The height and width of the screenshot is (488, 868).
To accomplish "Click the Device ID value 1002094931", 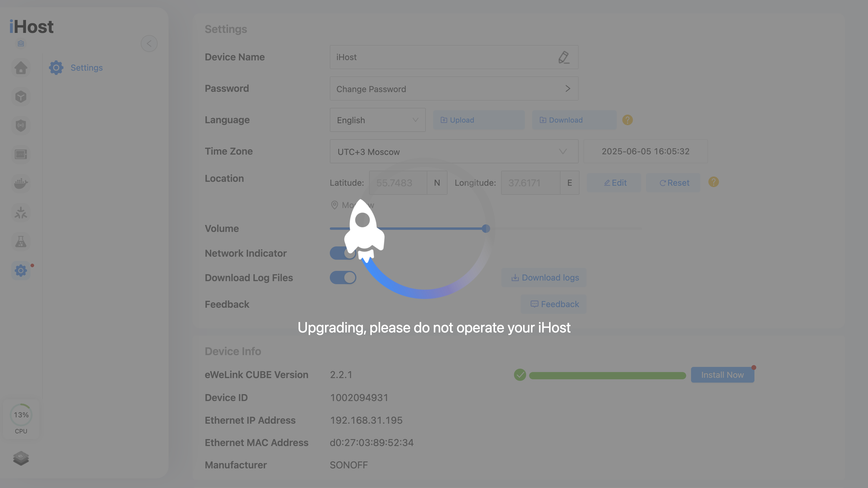I will (x=359, y=398).
